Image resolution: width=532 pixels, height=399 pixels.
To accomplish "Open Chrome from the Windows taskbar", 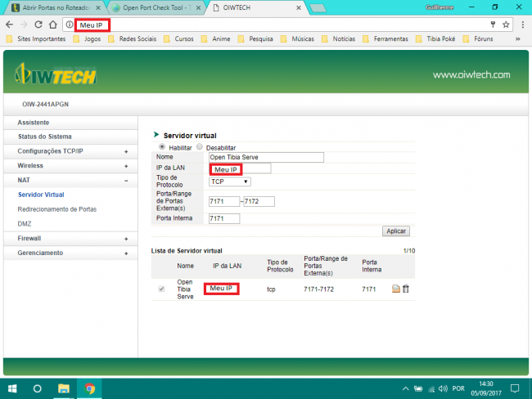I will (89, 388).
